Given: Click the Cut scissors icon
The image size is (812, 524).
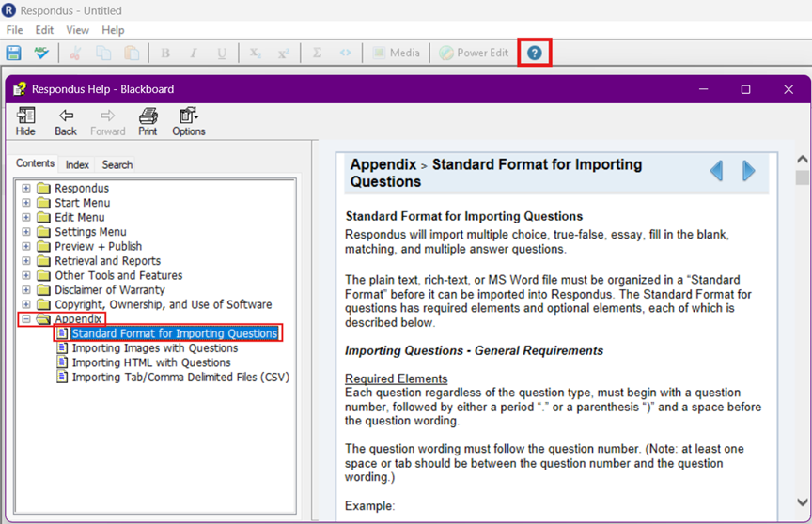Looking at the screenshot, I should [x=75, y=53].
